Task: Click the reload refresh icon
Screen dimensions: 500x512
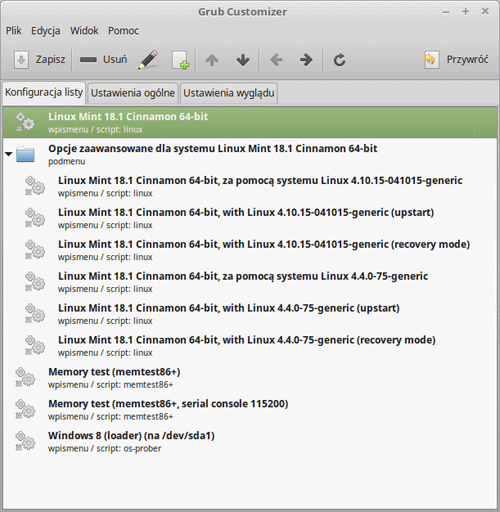Action: (339, 60)
